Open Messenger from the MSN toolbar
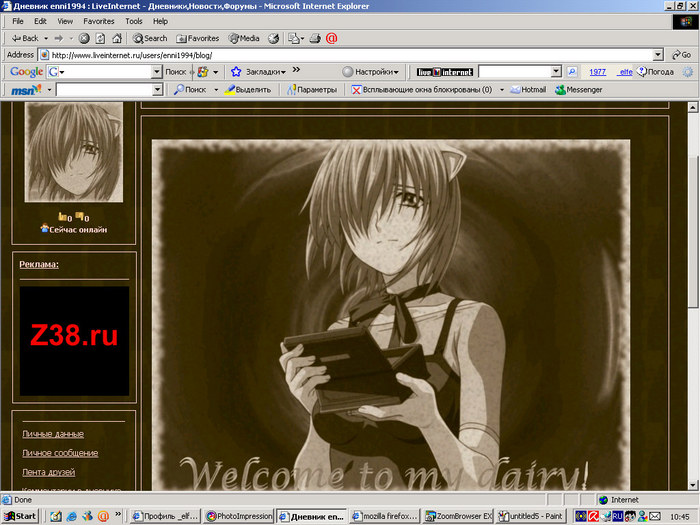 coord(579,90)
